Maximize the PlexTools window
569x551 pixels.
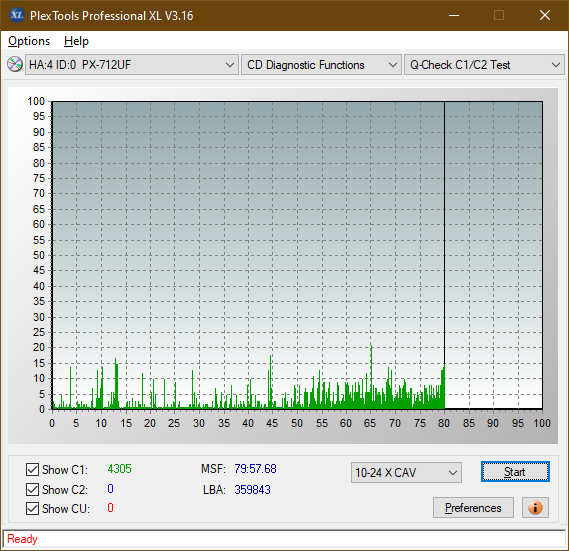499,15
